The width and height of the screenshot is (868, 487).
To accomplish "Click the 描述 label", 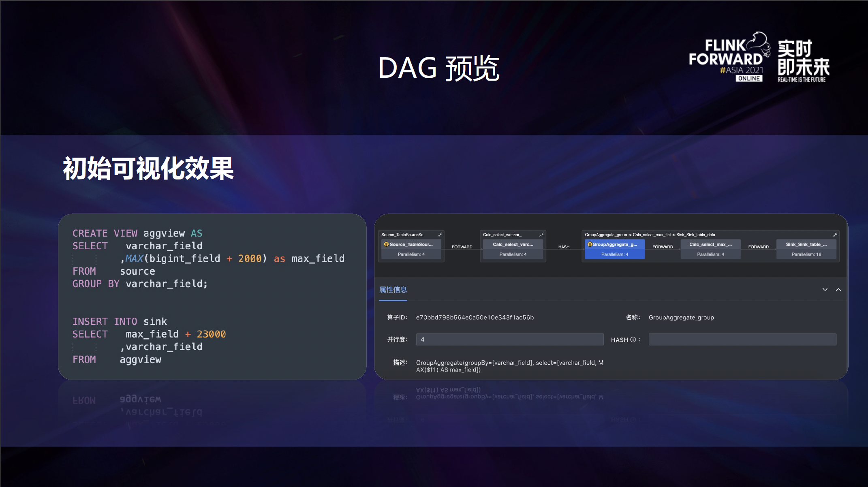I will (400, 363).
